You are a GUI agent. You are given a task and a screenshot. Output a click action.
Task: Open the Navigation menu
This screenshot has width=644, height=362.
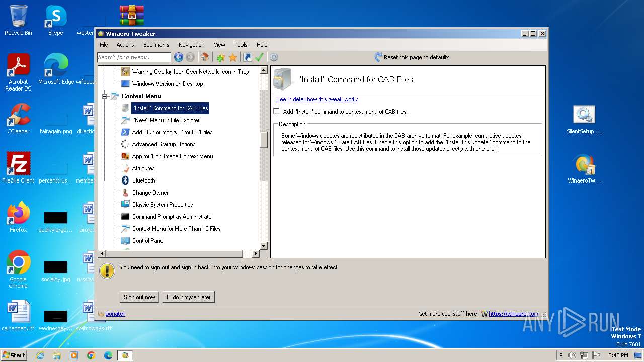pos(192,45)
